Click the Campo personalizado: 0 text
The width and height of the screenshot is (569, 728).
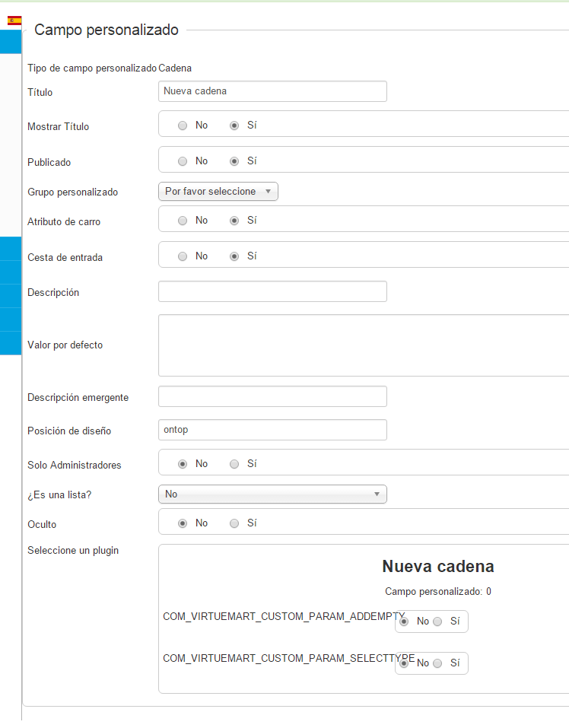pos(438,592)
